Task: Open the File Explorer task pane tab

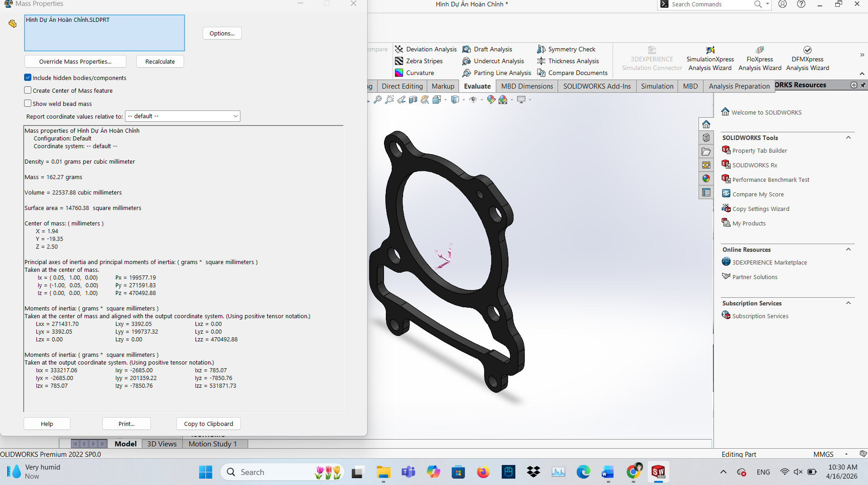Action: pyautogui.click(x=706, y=151)
